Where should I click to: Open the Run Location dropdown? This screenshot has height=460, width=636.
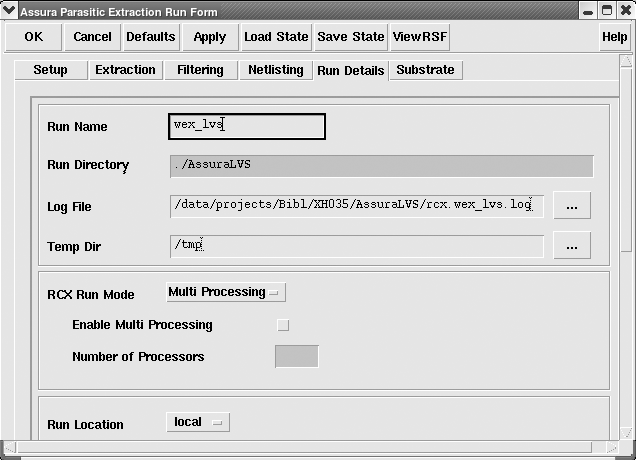198,422
